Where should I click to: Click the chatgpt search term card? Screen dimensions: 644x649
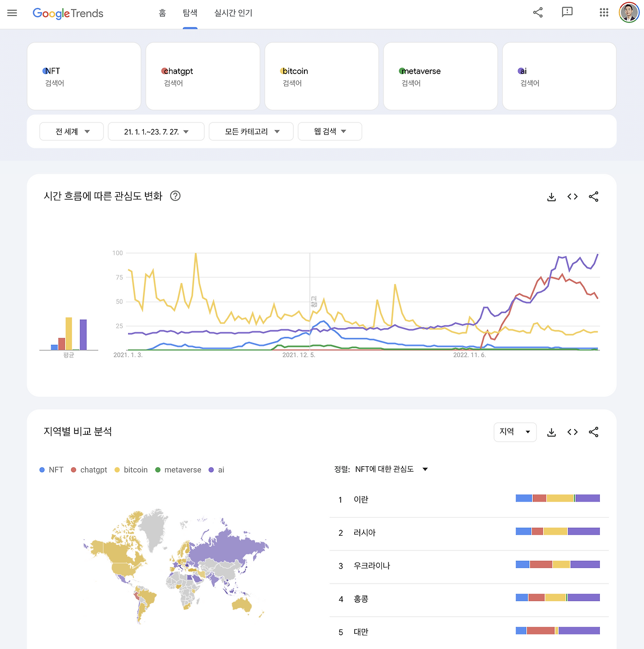(203, 76)
